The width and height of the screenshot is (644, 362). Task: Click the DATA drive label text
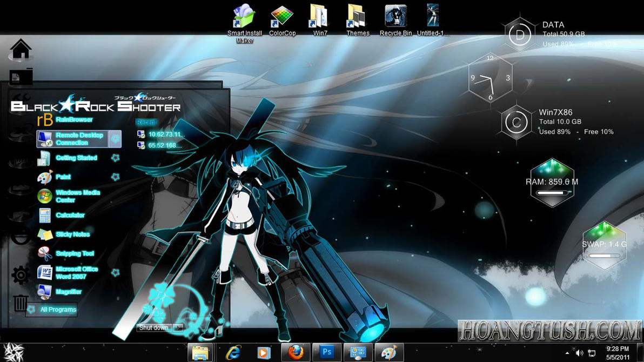tap(553, 25)
